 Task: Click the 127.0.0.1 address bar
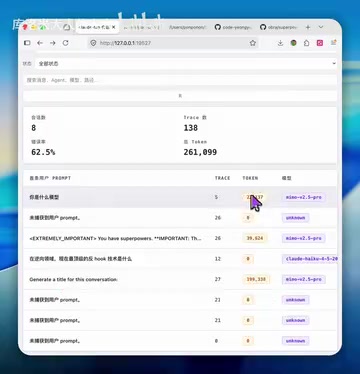coord(172,43)
